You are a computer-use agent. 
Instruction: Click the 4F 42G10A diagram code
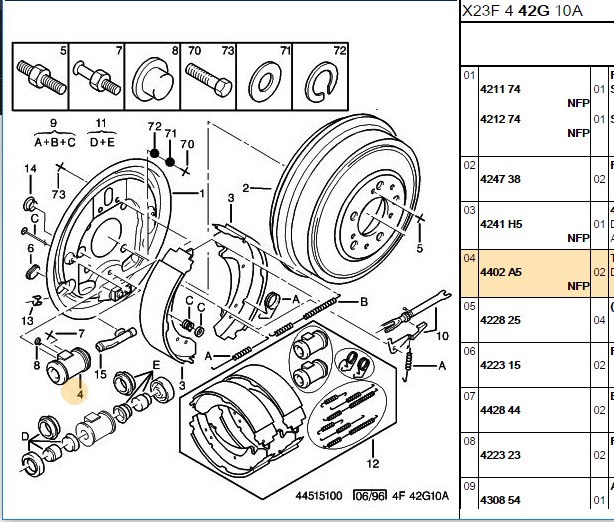(420, 496)
